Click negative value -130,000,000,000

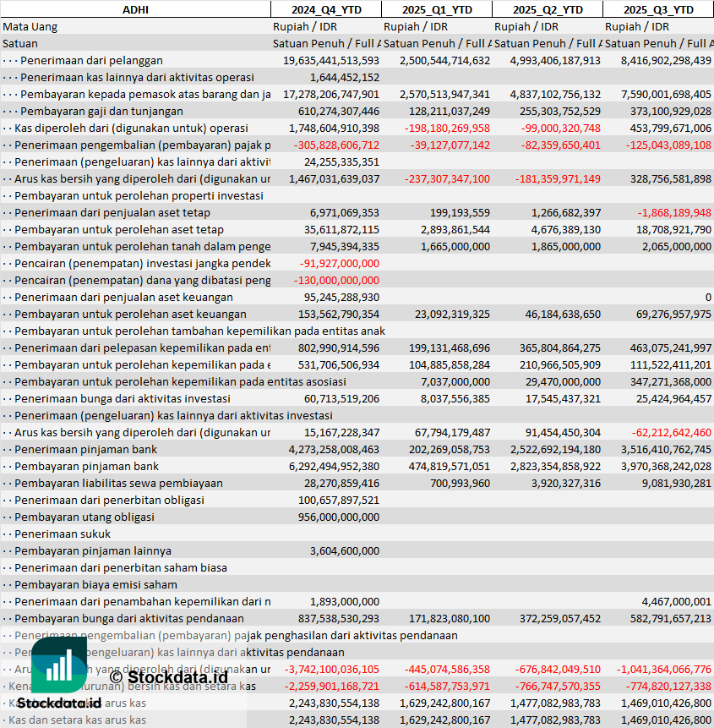pyautogui.click(x=336, y=281)
